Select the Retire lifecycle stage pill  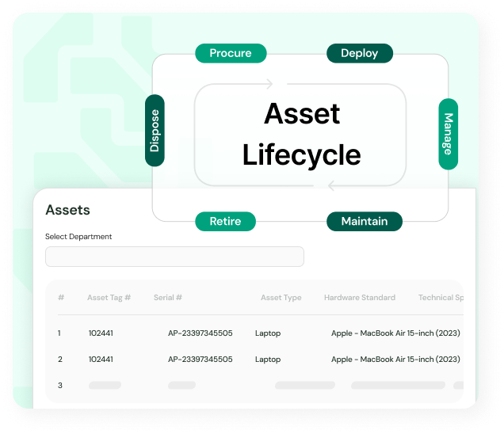225,221
